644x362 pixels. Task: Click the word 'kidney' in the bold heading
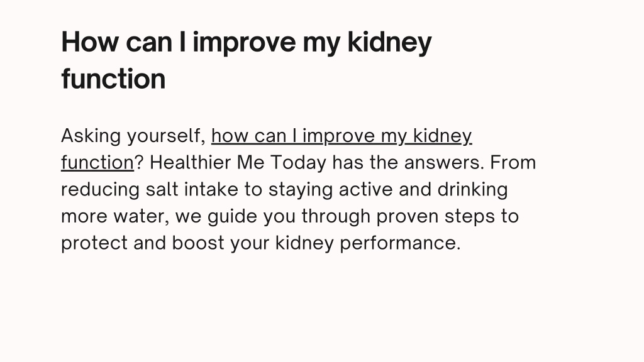389,43
